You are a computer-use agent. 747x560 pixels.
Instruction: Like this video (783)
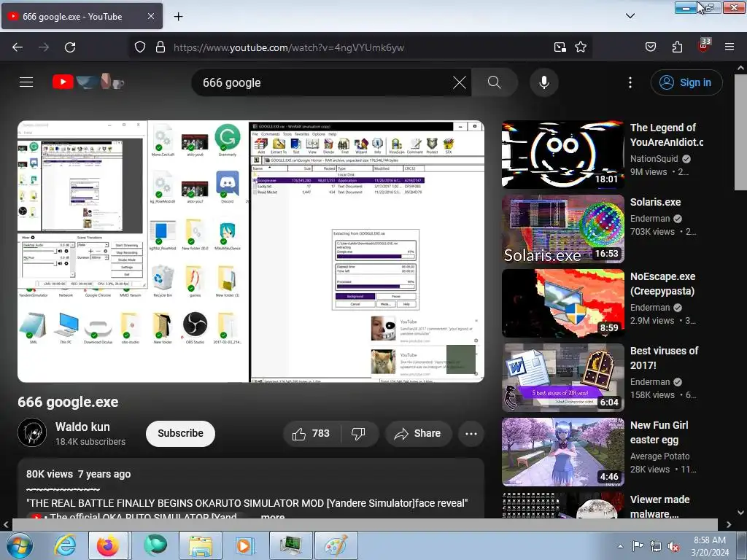click(x=312, y=433)
